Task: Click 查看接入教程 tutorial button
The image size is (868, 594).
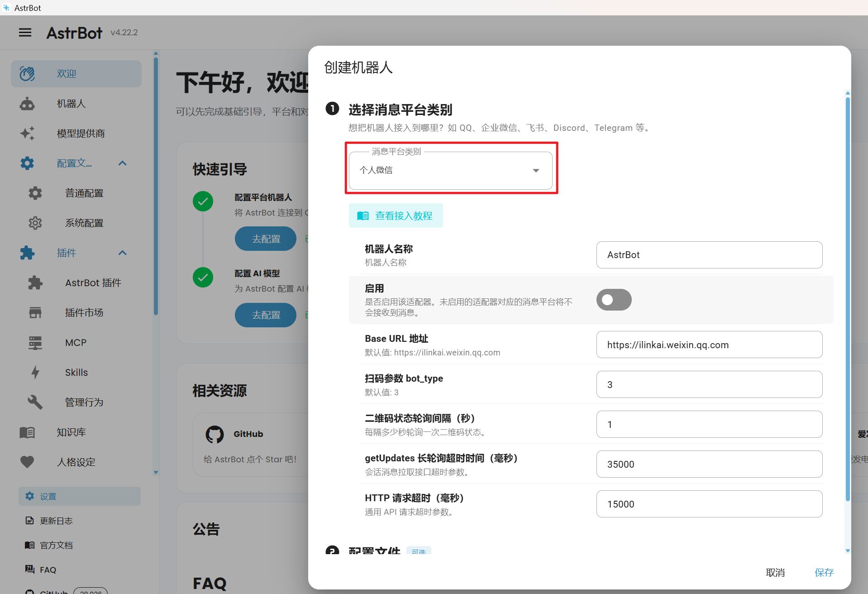Action: coord(396,216)
